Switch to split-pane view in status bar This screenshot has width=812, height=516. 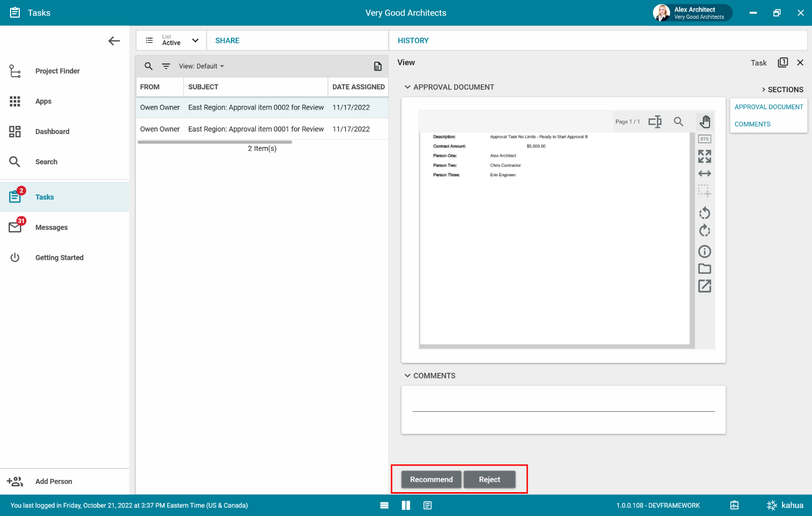click(406, 505)
